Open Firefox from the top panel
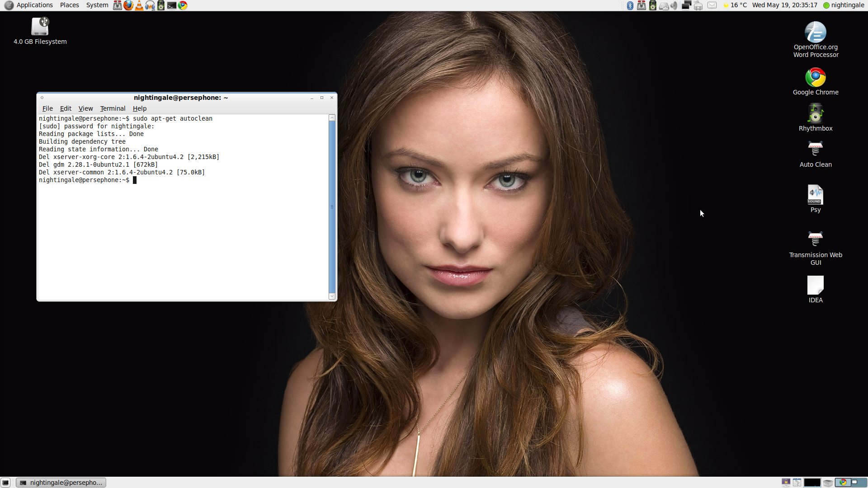This screenshot has height=488, width=868. (128, 5)
